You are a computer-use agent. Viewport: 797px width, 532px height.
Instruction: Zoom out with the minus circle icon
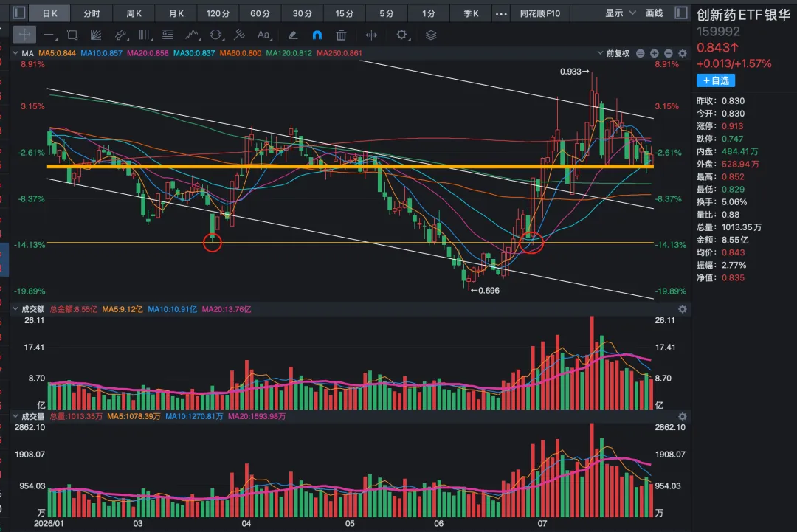[x=669, y=53]
